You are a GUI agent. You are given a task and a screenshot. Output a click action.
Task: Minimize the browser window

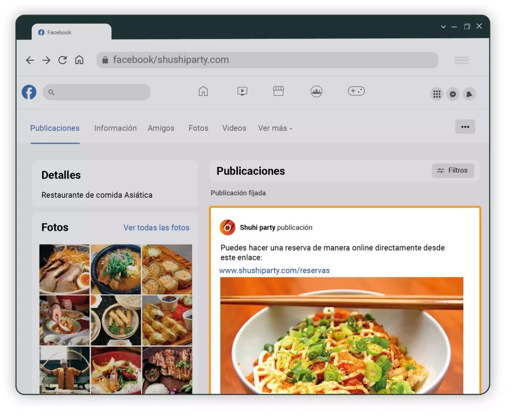454,27
